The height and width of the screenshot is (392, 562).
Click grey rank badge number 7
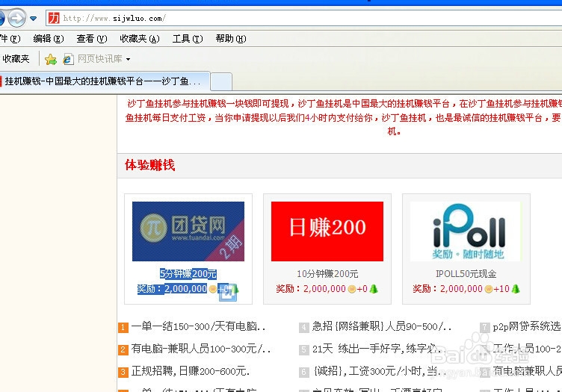click(484, 327)
